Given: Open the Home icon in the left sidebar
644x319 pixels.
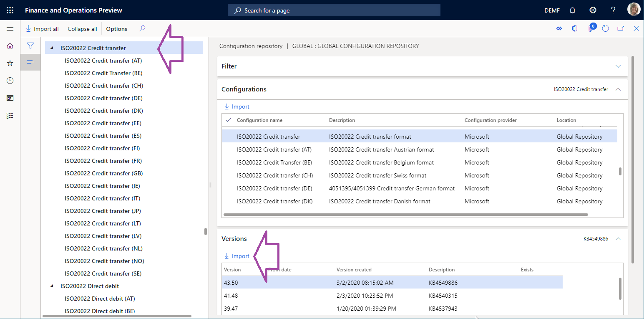Looking at the screenshot, I should (10, 46).
